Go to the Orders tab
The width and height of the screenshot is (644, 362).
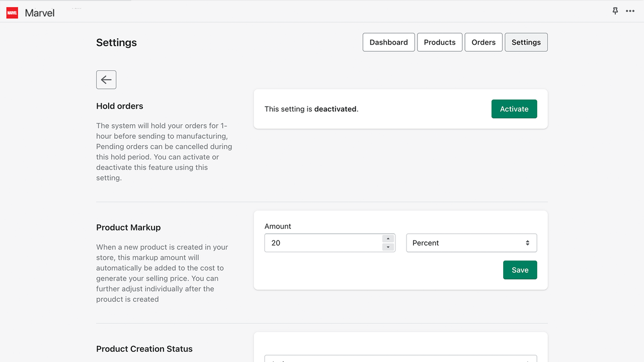click(484, 42)
